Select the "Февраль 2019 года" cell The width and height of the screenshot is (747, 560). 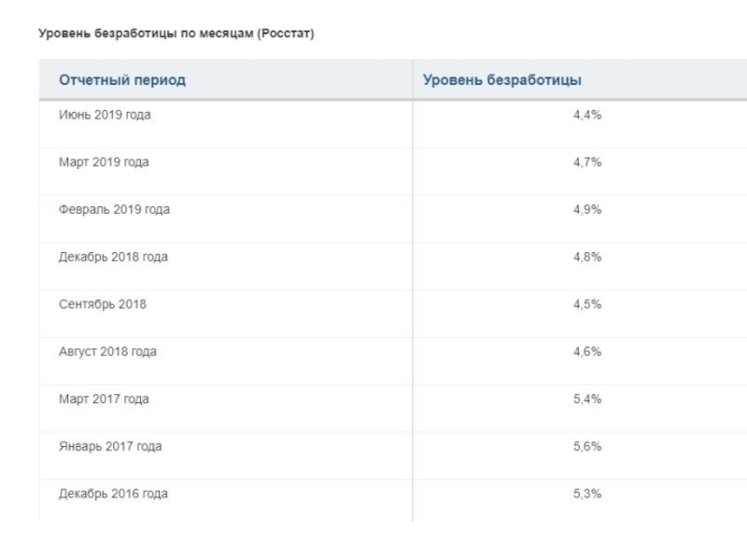click(x=114, y=210)
